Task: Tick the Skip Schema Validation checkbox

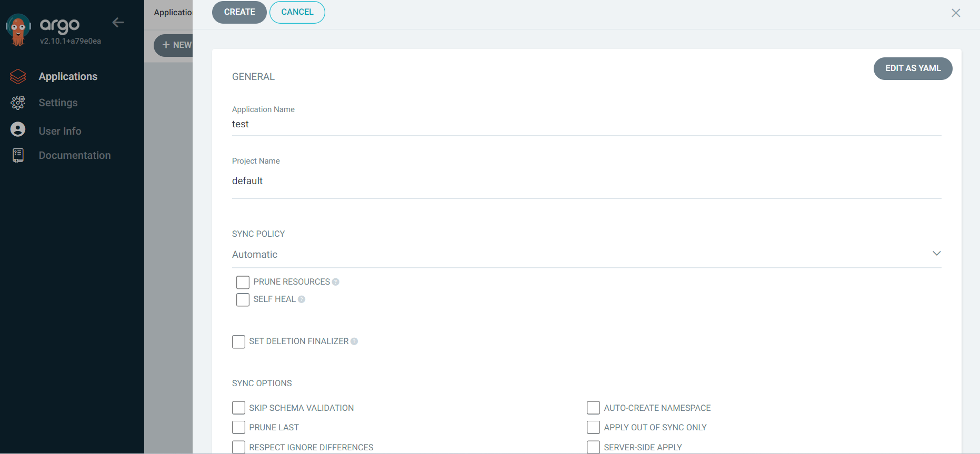Action: pyautogui.click(x=238, y=408)
